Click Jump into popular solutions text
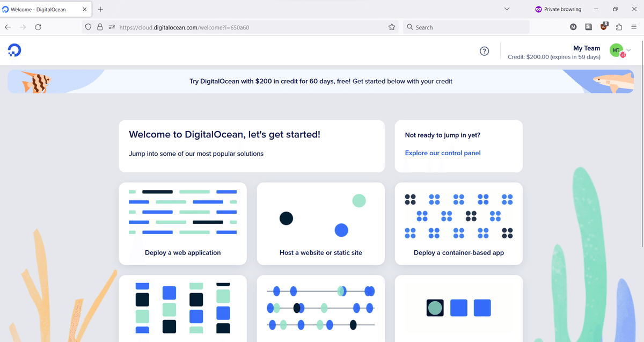The height and width of the screenshot is (342, 644). [x=196, y=154]
